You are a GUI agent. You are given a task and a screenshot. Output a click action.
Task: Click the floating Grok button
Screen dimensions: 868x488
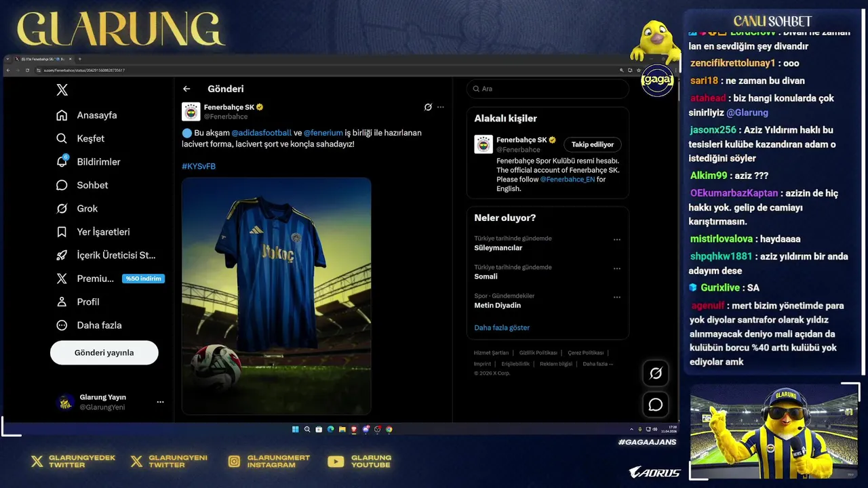pyautogui.click(x=656, y=373)
